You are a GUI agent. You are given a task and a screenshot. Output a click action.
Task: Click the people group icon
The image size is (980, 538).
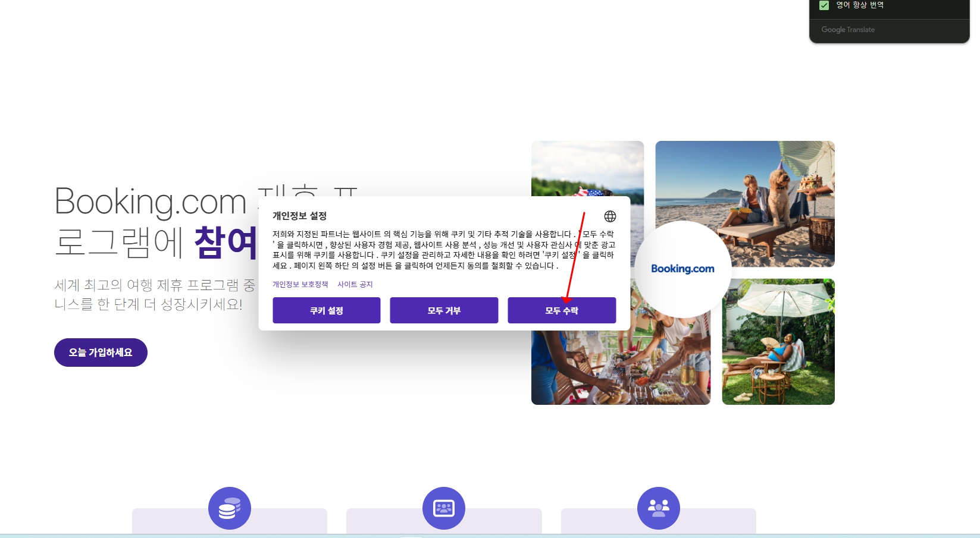[x=659, y=508]
